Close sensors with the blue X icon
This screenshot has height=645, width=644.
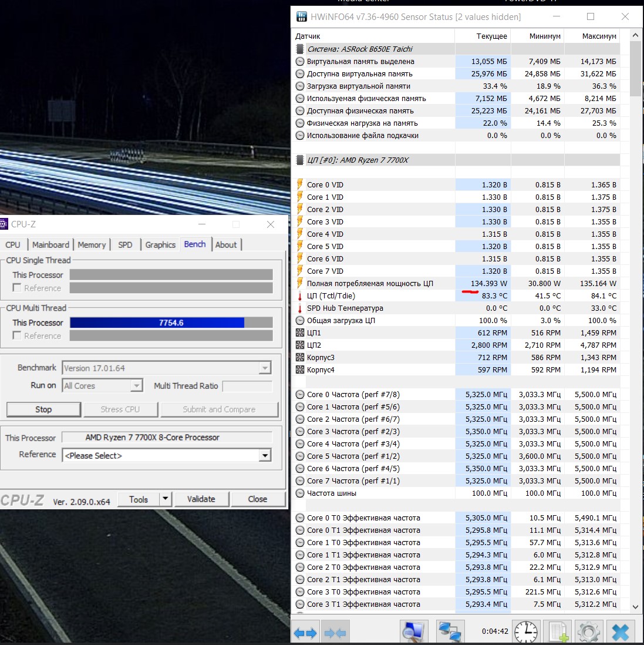(621, 632)
